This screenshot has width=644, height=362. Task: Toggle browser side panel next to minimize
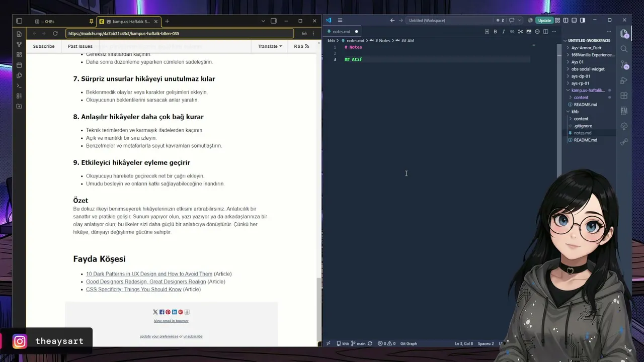[x=274, y=21]
